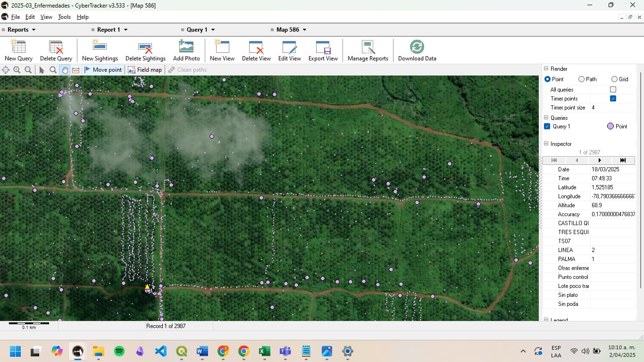Toggle the Move point flag tool

pos(103,70)
